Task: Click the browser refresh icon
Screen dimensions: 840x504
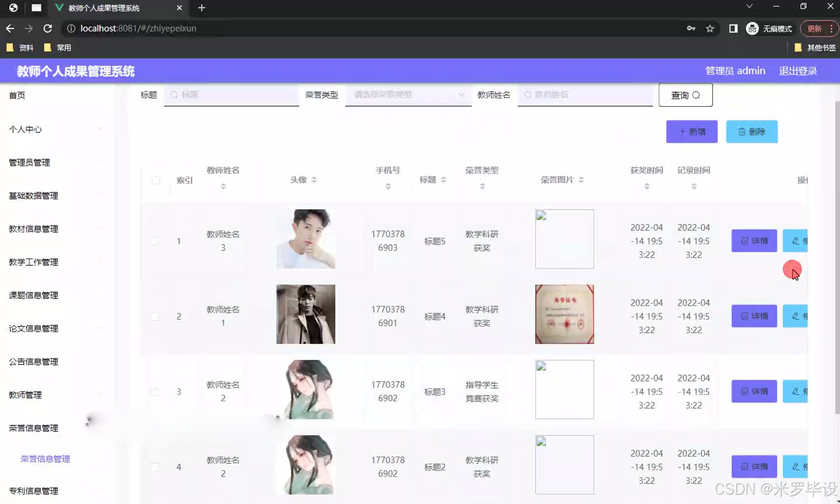Action: (48, 28)
